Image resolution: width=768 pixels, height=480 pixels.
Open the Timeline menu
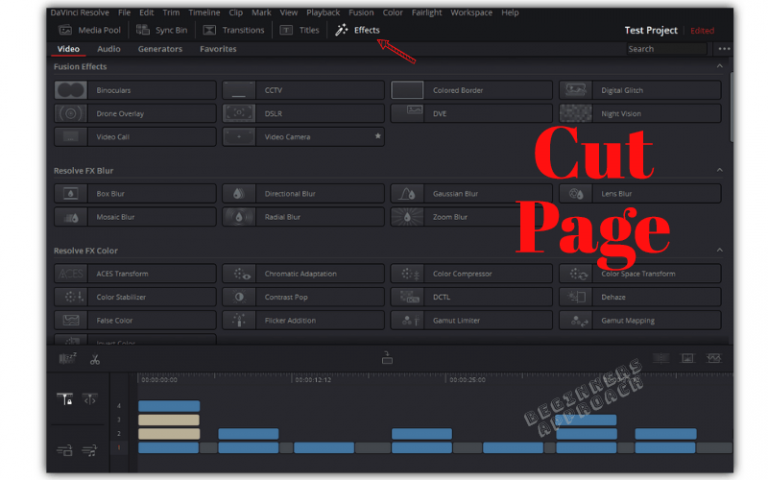[x=204, y=13]
